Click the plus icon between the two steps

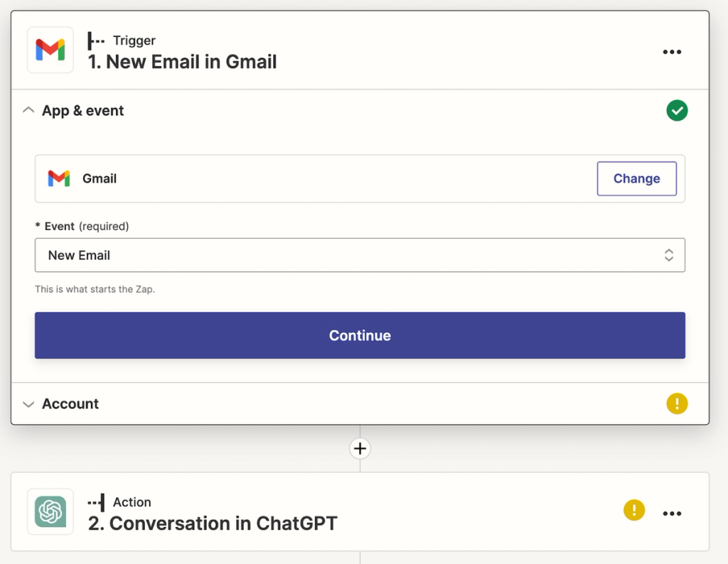(360, 448)
